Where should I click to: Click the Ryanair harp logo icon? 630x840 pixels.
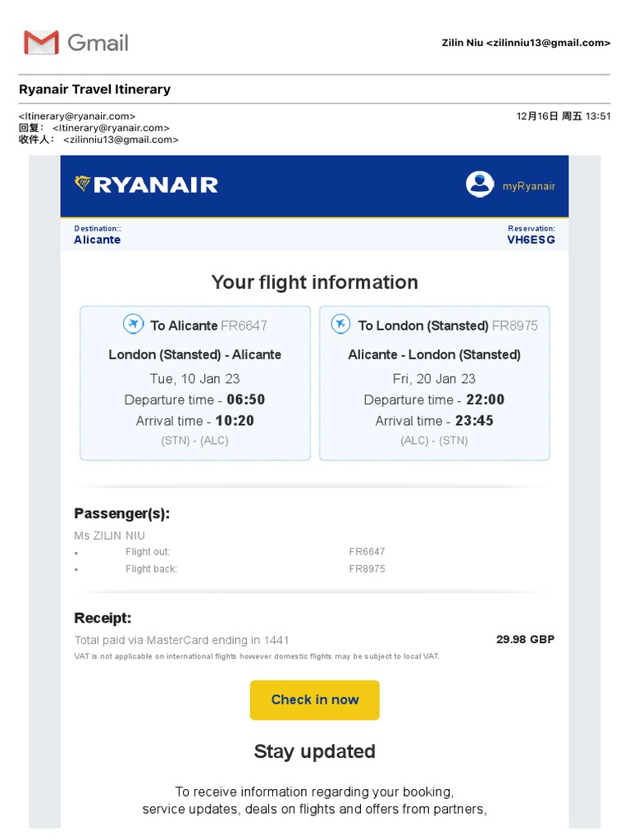[x=82, y=184]
